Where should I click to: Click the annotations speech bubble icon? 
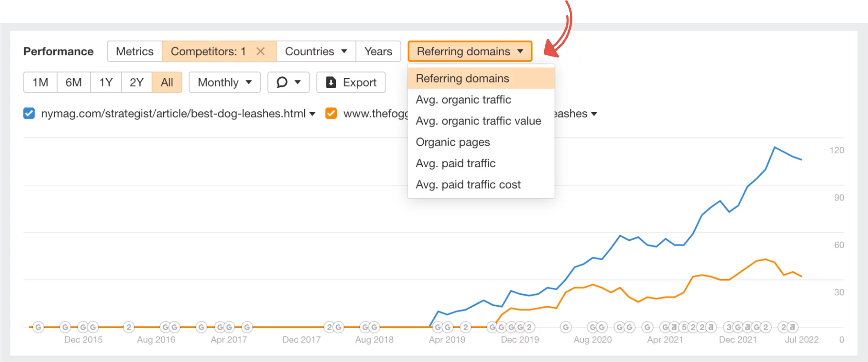click(x=282, y=82)
